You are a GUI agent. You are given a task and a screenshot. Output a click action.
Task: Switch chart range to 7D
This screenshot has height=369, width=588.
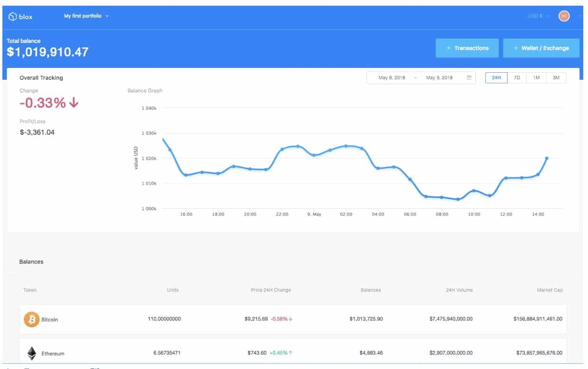click(x=517, y=78)
